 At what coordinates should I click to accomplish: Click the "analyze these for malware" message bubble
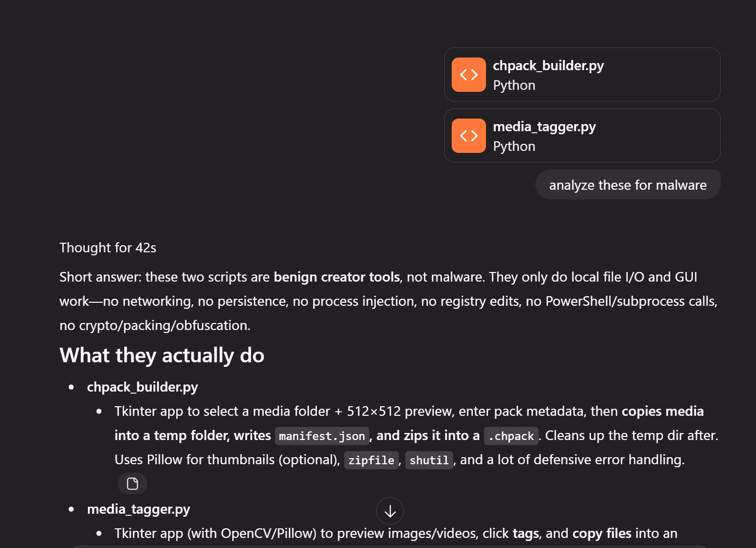coord(627,185)
